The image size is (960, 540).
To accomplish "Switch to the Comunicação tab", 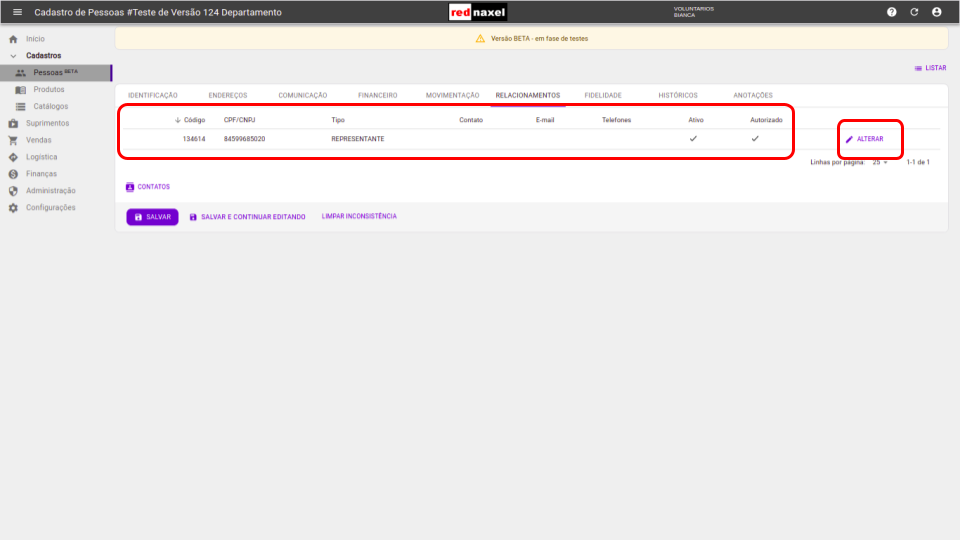I will click(x=302, y=96).
